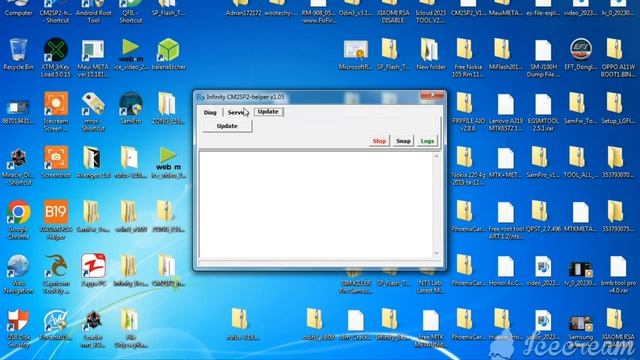Viewport: 640px width, 360px height.
Task: Click the log area scrollbar down arrow
Action: pos(436,253)
